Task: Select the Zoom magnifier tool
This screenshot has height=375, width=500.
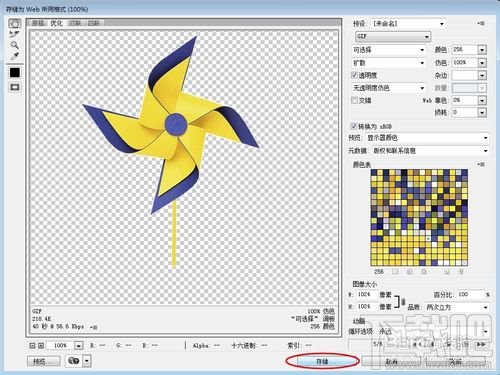Action: point(14,45)
